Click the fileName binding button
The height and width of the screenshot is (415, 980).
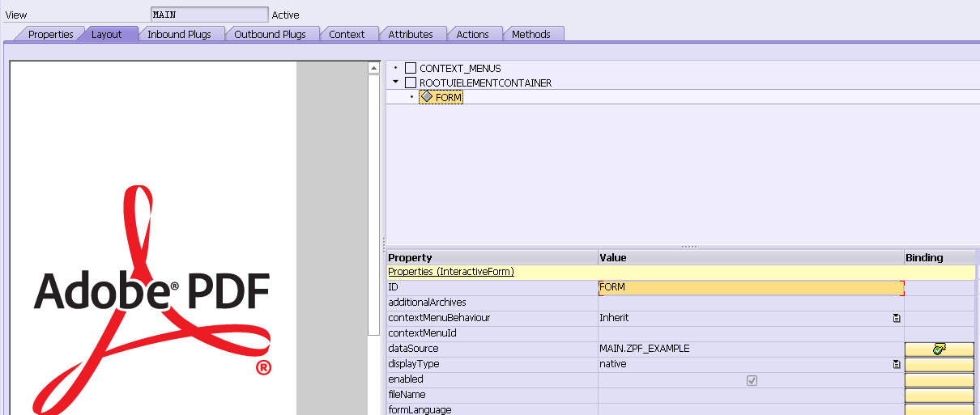click(940, 395)
